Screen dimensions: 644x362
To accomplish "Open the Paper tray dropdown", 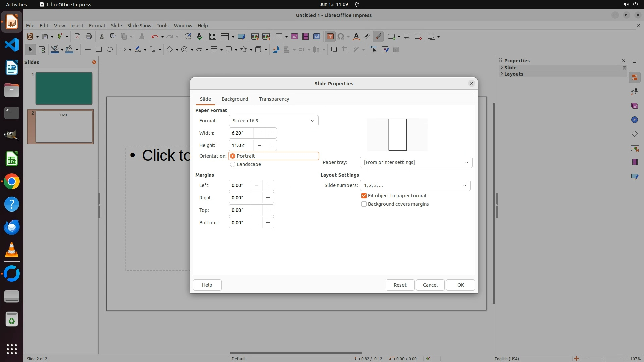I will click(x=416, y=162).
